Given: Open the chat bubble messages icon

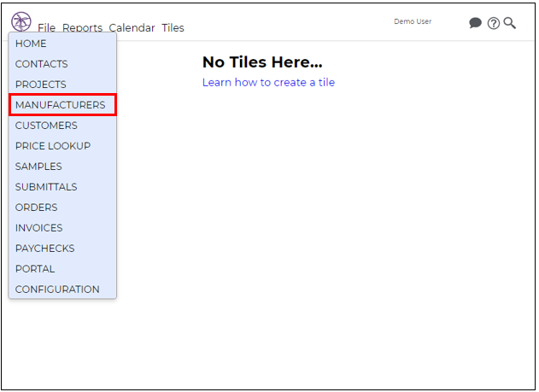Looking at the screenshot, I should (475, 23).
